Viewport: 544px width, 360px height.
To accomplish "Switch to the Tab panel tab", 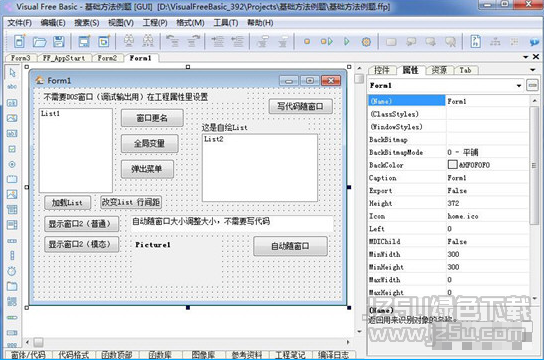I will 466,70.
